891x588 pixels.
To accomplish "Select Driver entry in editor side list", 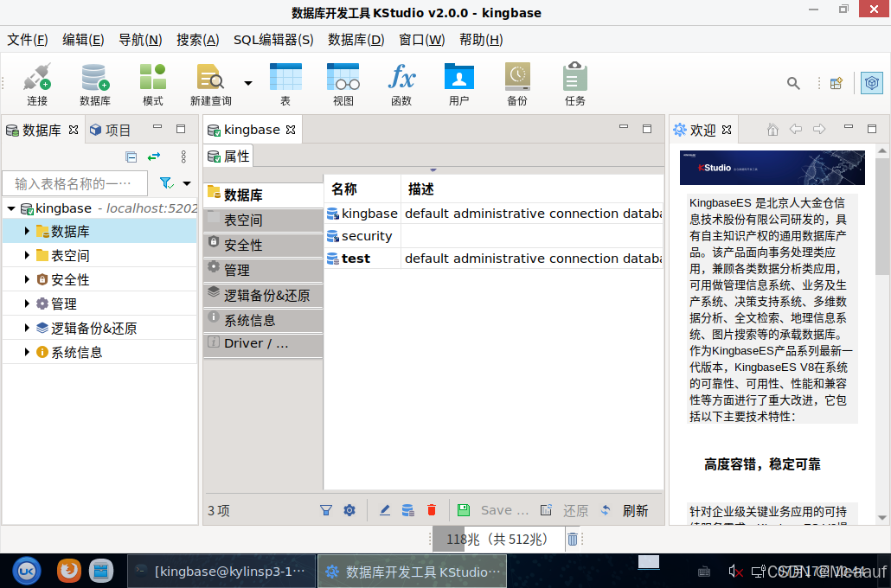I will [263, 343].
